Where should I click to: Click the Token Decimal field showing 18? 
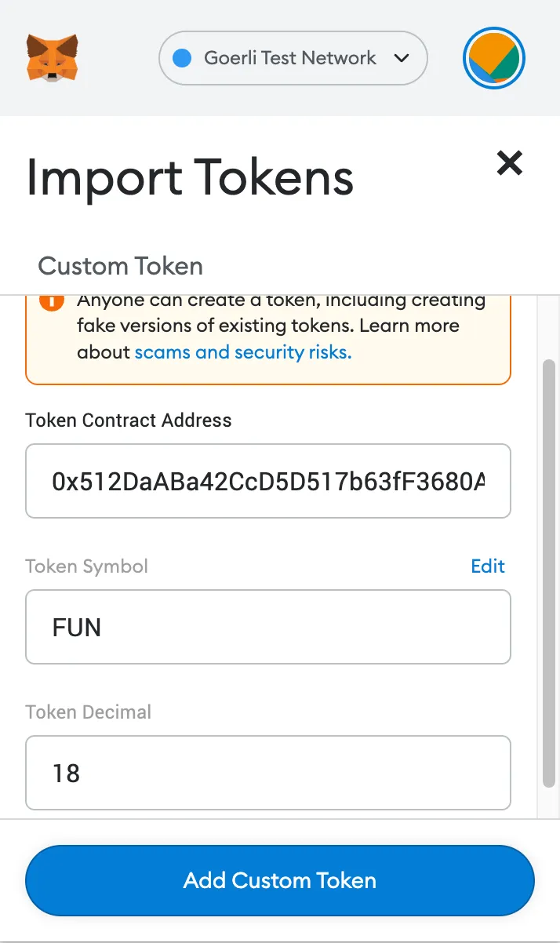pos(268,774)
